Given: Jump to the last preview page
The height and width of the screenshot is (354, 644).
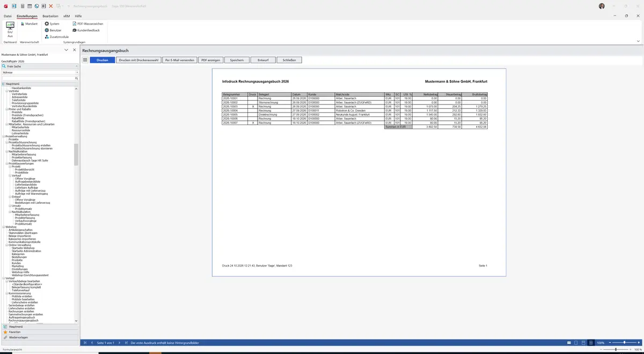Looking at the screenshot, I should (x=125, y=342).
